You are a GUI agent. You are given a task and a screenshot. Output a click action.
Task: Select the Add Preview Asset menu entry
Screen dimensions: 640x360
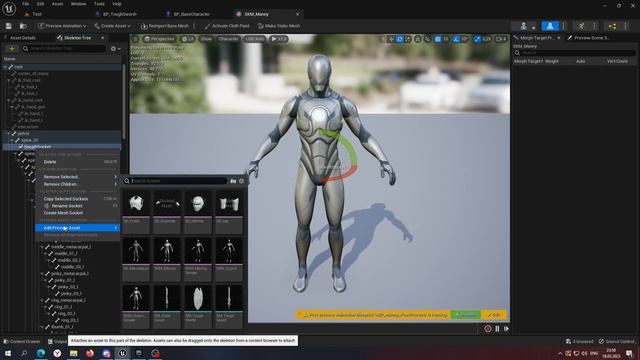click(x=78, y=228)
